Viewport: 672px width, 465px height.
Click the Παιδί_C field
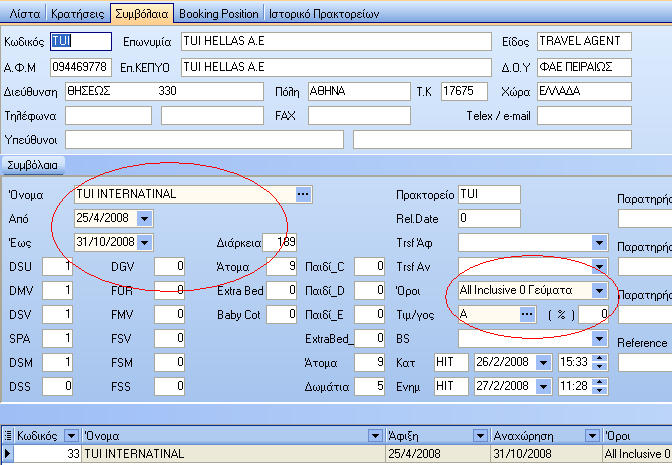click(x=369, y=267)
